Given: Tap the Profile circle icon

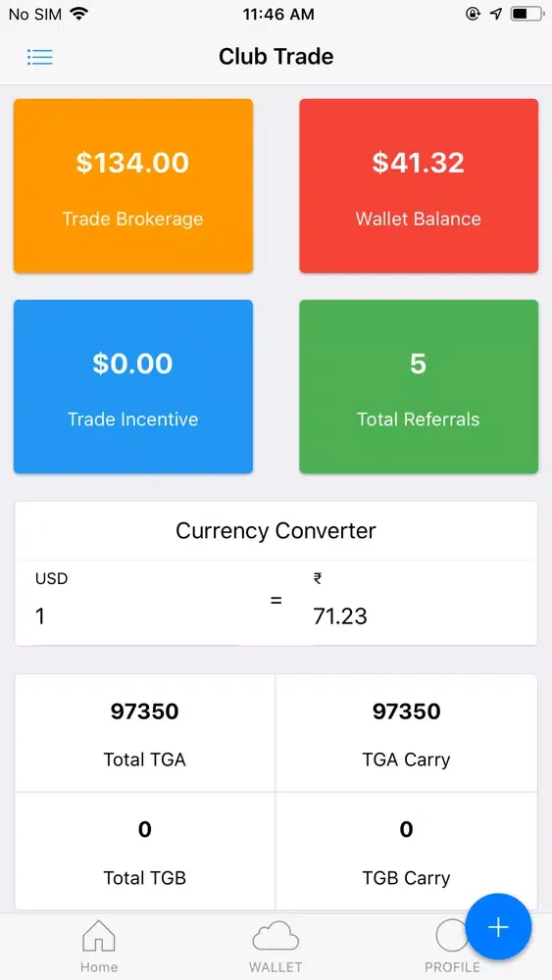Looking at the screenshot, I should [x=451, y=936].
